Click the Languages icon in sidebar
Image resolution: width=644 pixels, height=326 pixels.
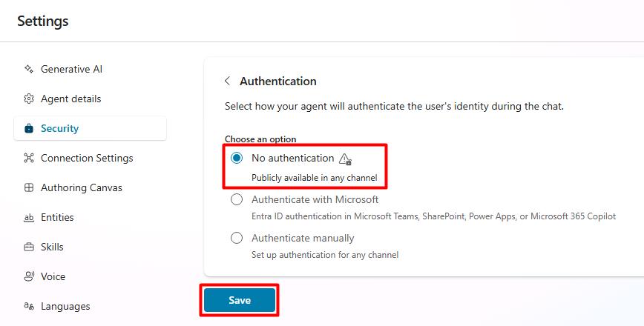pyautogui.click(x=29, y=306)
